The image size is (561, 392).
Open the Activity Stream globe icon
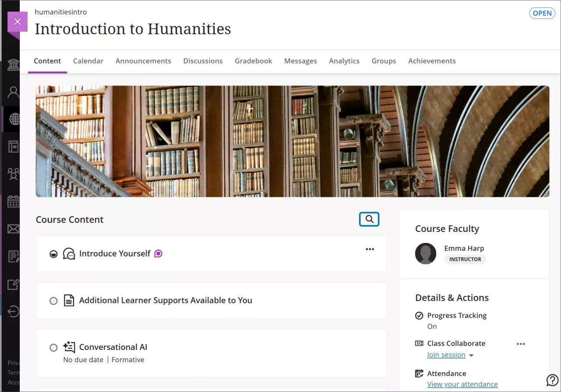click(x=14, y=119)
